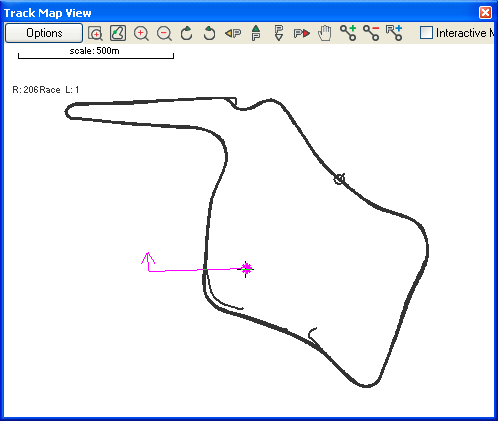Pan the map up with the green arrow

[256, 33]
